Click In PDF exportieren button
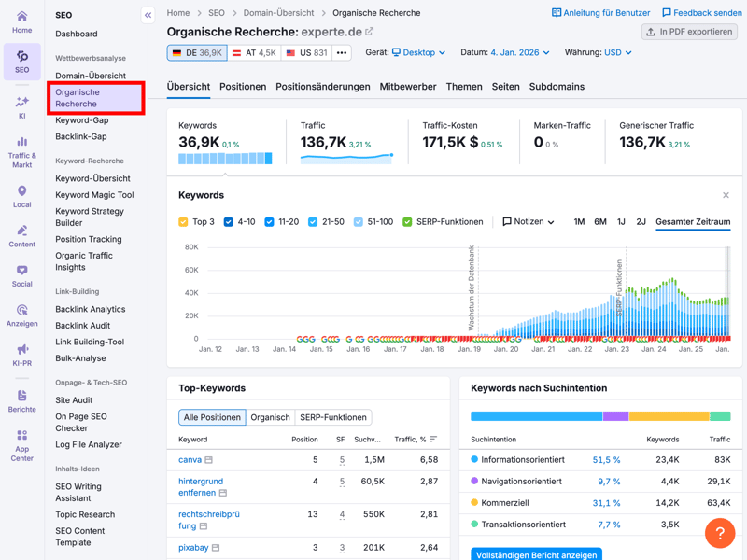747x560 pixels. tap(689, 32)
